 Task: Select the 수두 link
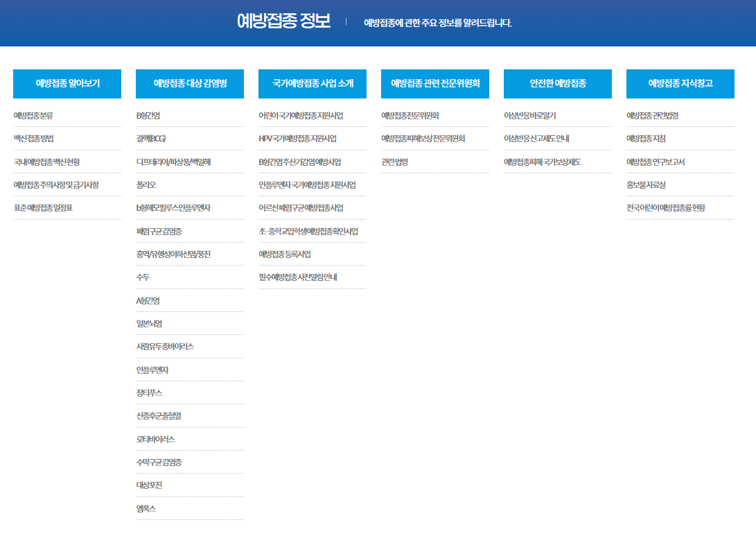click(143, 277)
